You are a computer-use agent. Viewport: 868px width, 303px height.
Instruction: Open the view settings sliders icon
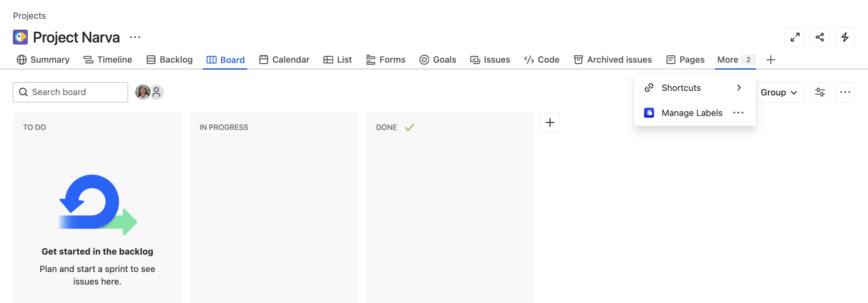click(820, 92)
